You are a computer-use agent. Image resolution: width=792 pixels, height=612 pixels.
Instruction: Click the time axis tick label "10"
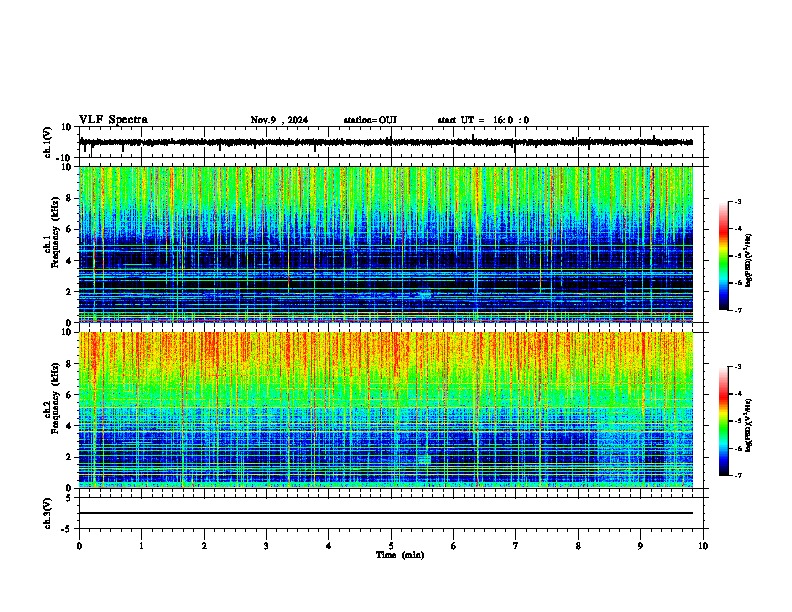(703, 546)
